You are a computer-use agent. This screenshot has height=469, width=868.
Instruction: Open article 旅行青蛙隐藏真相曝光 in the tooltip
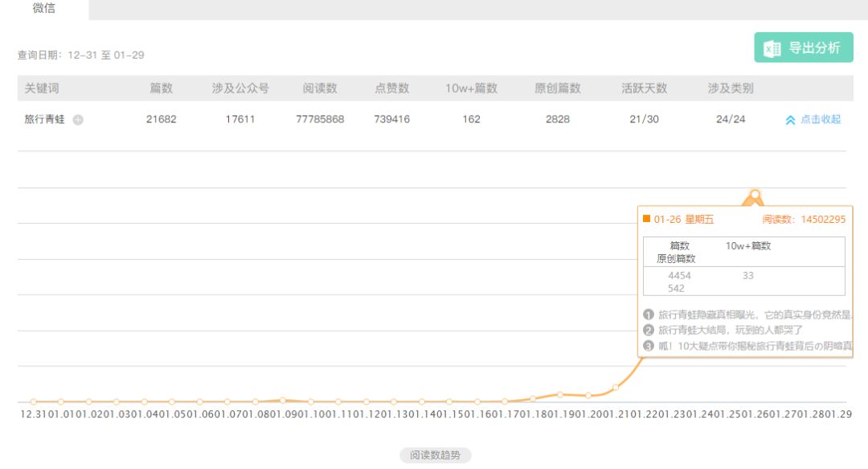click(753, 315)
